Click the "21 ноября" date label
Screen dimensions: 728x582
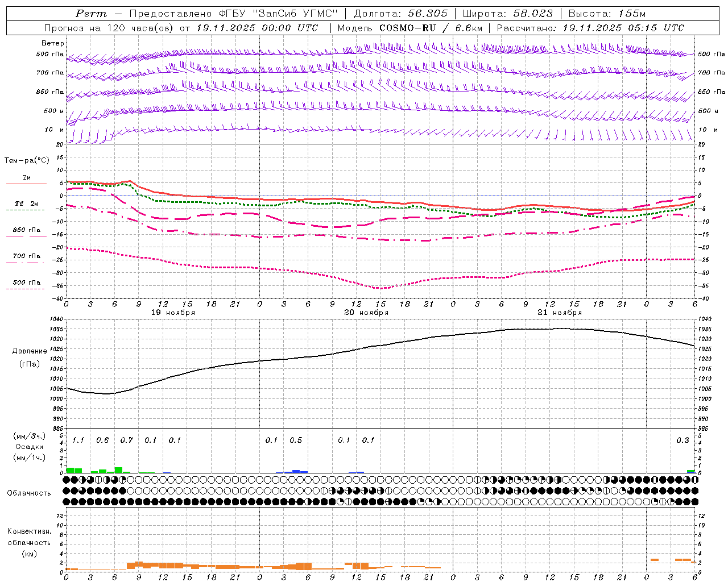560,313
